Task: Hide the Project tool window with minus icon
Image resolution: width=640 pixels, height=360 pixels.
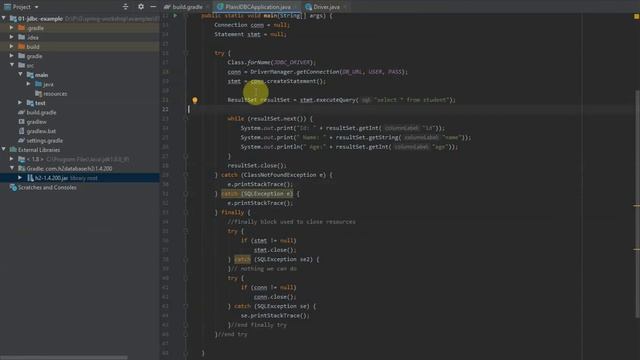Action: pyautogui.click(x=153, y=7)
